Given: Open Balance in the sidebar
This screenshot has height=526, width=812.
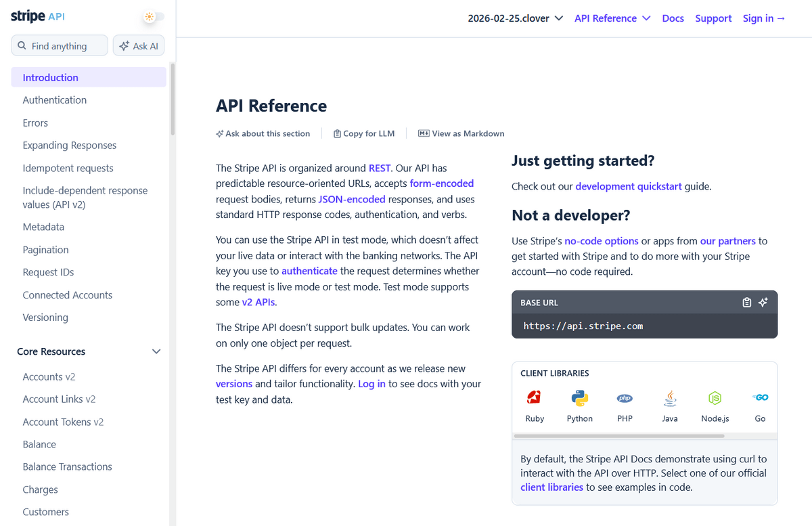Looking at the screenshot, I should point(39,444).
